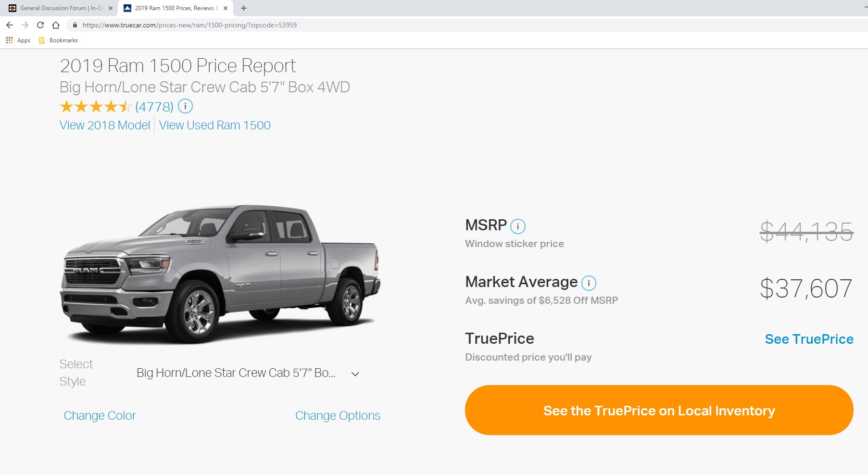This screenshot has width=868, height=475.
Task: Show MSRP info tooltip icon
Action: click(517, 226)
